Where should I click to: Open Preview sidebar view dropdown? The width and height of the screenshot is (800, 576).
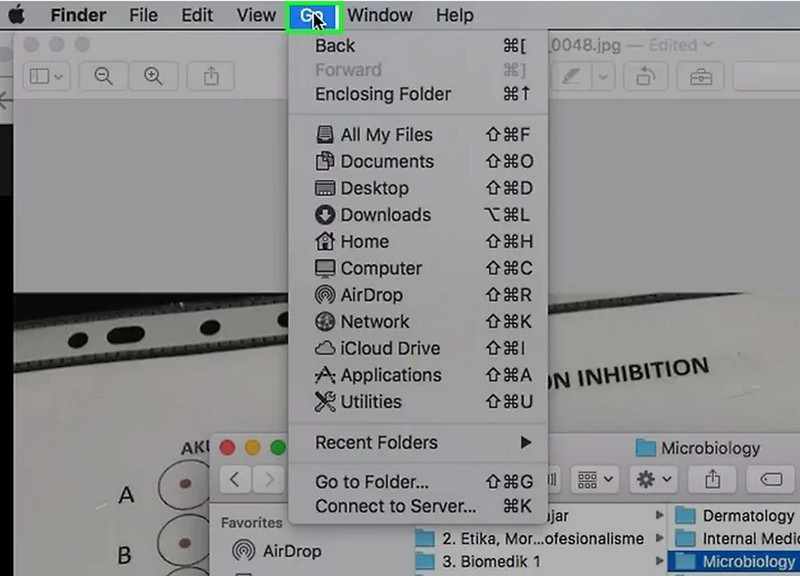pyautogui.click(x=46, y=77)
